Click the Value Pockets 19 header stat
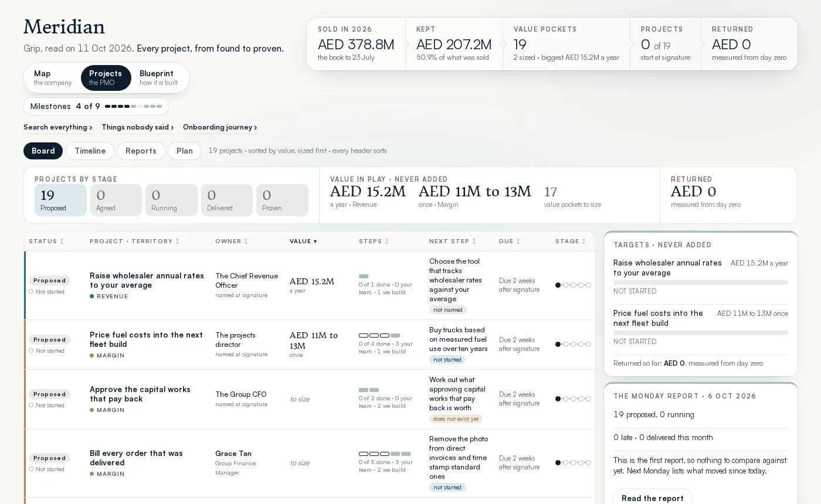The image size is (821, 504). (x=566, y=44)
